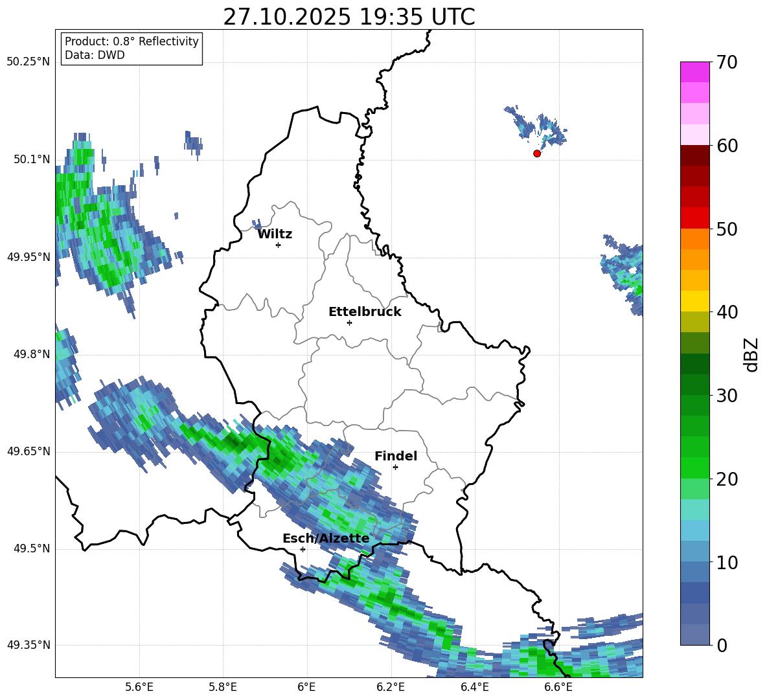Click the 6.6°E longitude label

(x=558, y=687)
